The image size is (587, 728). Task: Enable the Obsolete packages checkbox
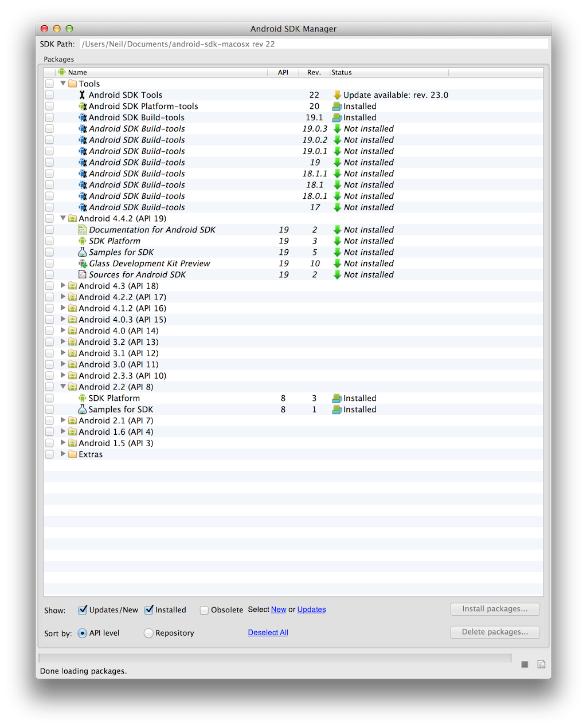[x=204, y=610]
